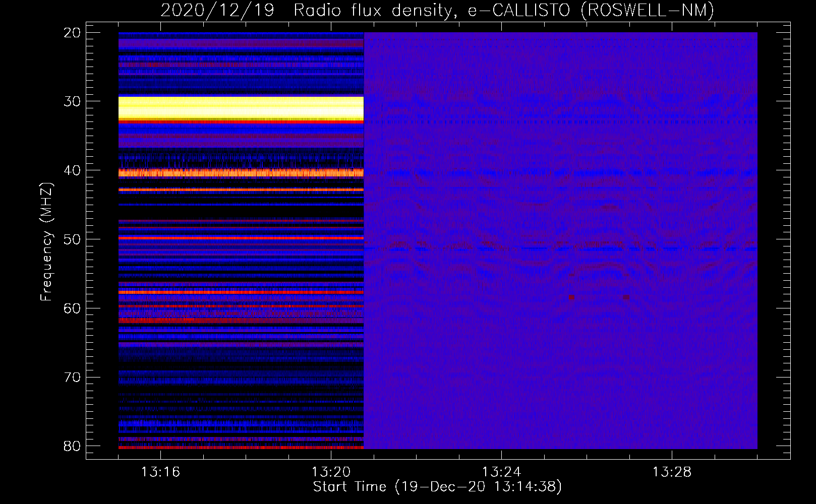This screenshot has width=816, height=504.
Task: Click the bright yellow band near 31 MHz
Action: pyautogui.click(x=241, y=108)
